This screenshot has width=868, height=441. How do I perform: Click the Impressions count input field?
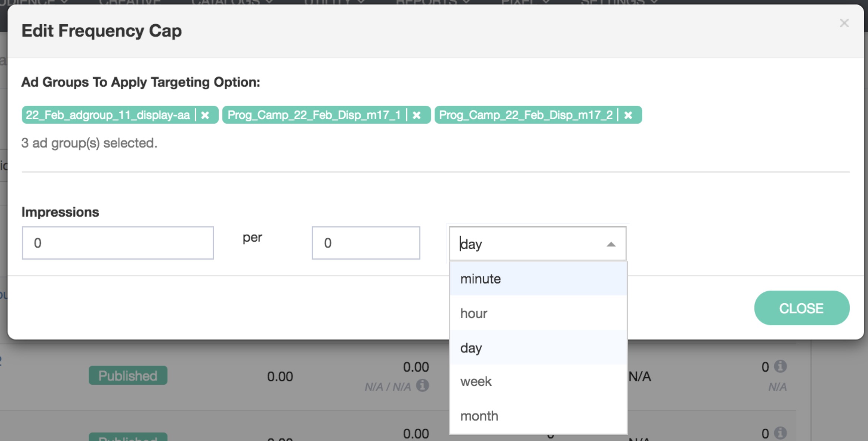118,243
